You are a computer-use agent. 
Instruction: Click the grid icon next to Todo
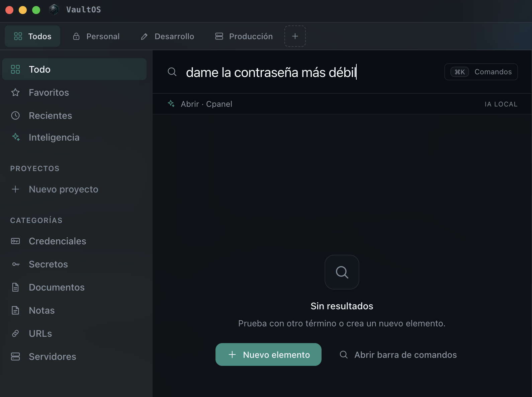click(15, 69)
